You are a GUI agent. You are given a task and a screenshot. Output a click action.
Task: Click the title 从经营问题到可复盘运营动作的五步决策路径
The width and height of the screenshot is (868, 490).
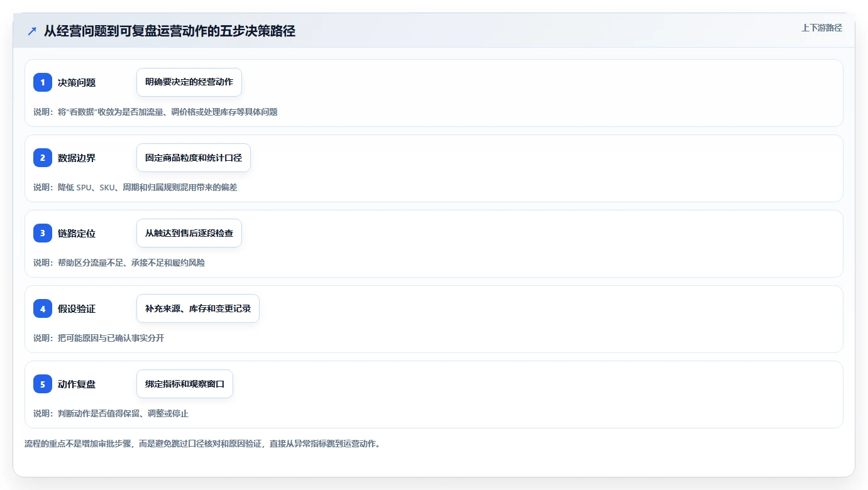click(170, 31)
